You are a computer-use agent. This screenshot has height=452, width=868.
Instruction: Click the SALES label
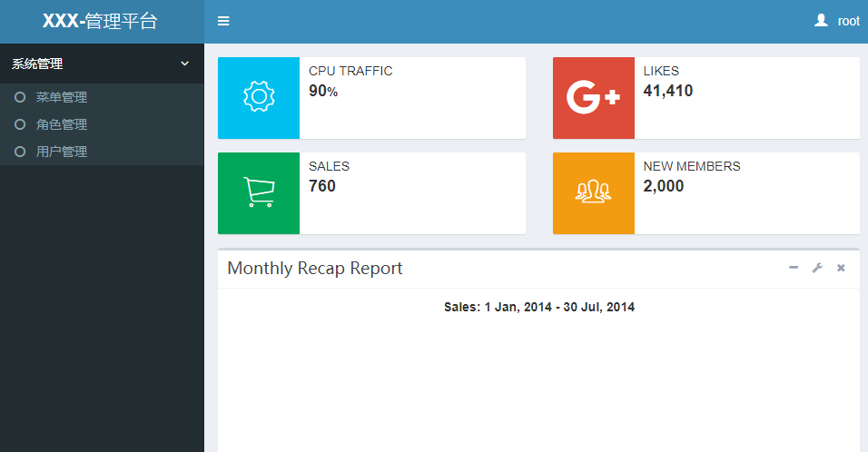329,166
